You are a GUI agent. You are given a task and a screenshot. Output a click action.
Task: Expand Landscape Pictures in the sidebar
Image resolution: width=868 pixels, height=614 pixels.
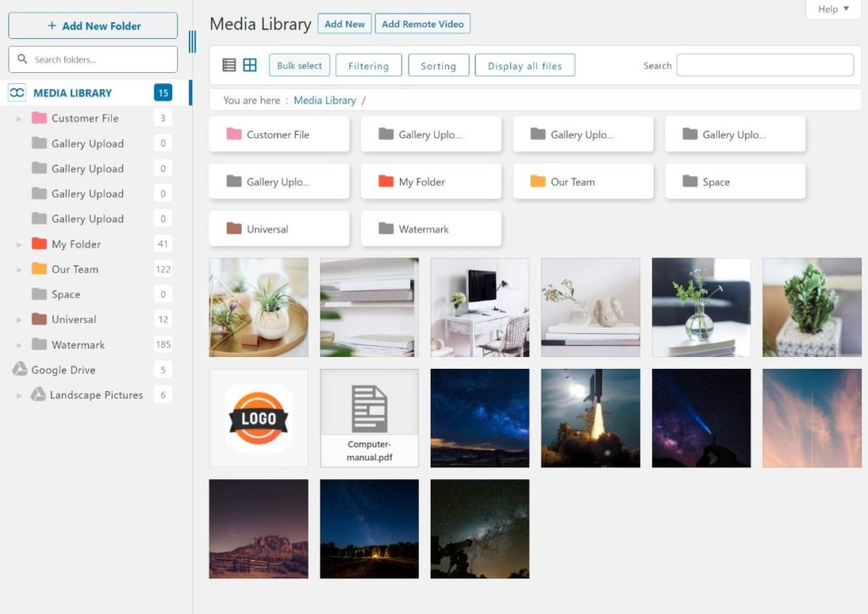coord(20,394)
